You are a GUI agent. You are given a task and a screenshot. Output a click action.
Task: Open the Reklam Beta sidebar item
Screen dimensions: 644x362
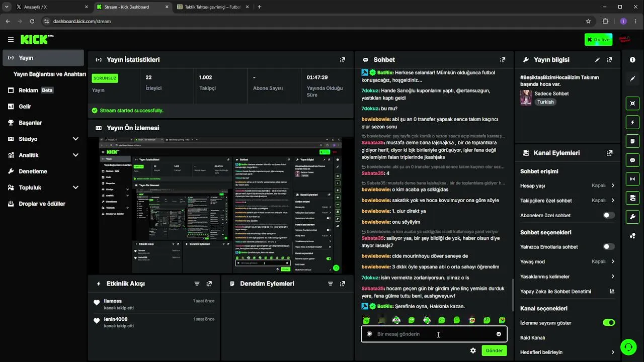point(43,90)
